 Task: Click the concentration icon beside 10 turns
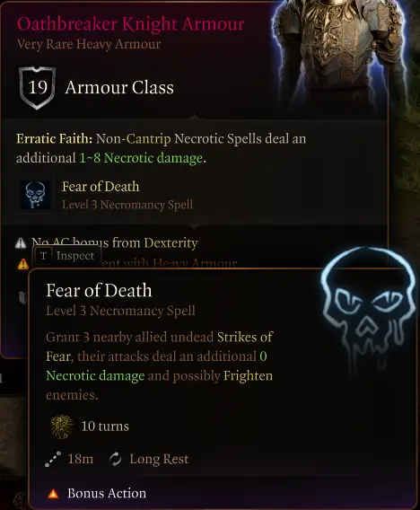pos(61,426)
